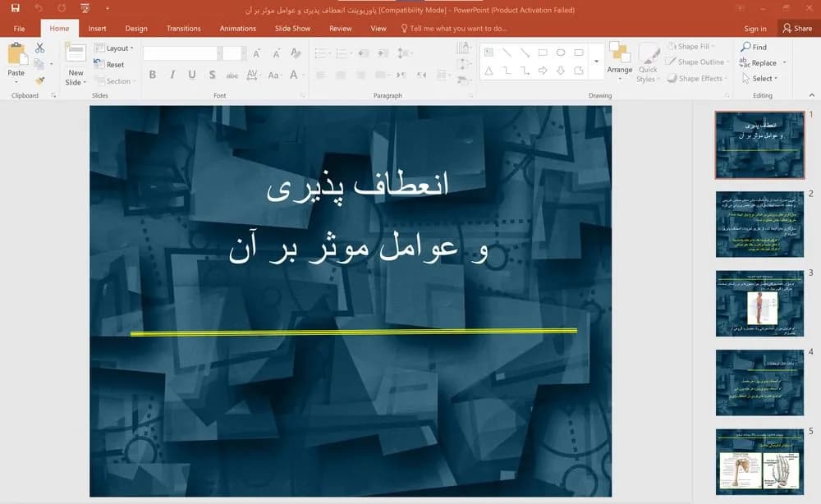This screenshot has width=821, height=504.
Task: Click the Cut scissors icon
Action: [39, 48]
